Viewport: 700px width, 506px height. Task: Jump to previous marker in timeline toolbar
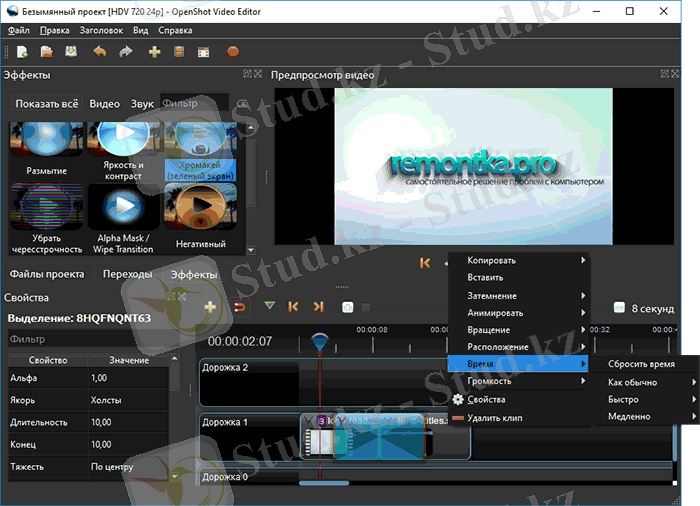pos(294,307)
